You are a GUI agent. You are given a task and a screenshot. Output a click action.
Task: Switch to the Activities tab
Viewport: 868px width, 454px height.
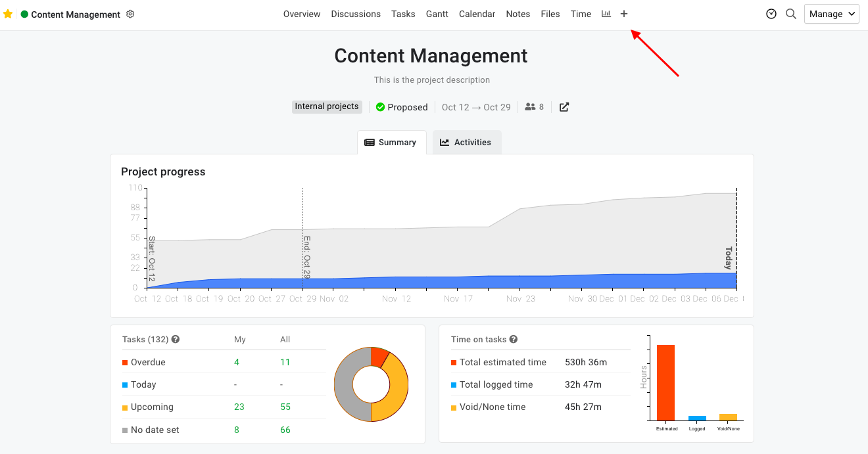click(x=466, y=142)
